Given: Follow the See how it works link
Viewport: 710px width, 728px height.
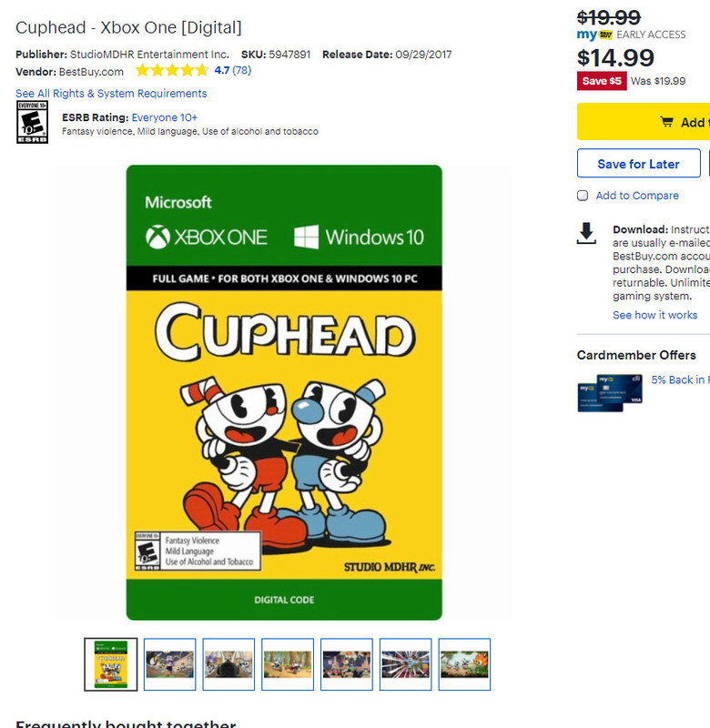Looking at the screenshot, I should pyautogui.click(x=654, y=315).
